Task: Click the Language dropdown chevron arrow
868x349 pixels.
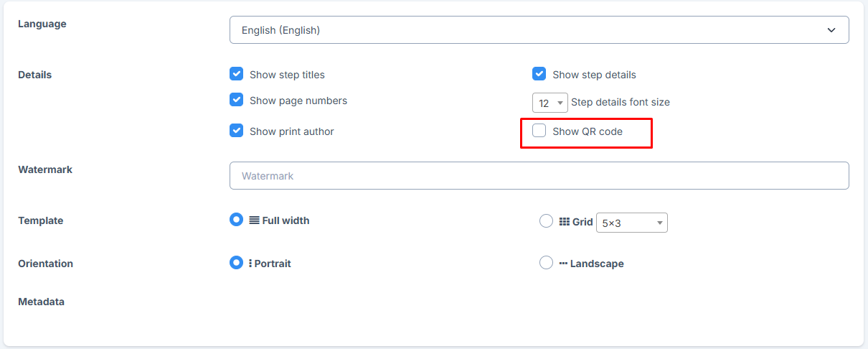Action: (831, 30)
